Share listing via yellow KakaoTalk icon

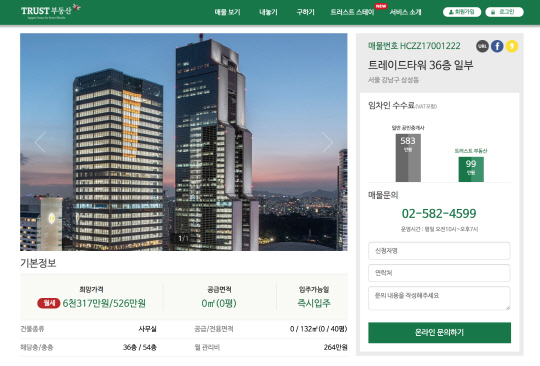(512, 46)
